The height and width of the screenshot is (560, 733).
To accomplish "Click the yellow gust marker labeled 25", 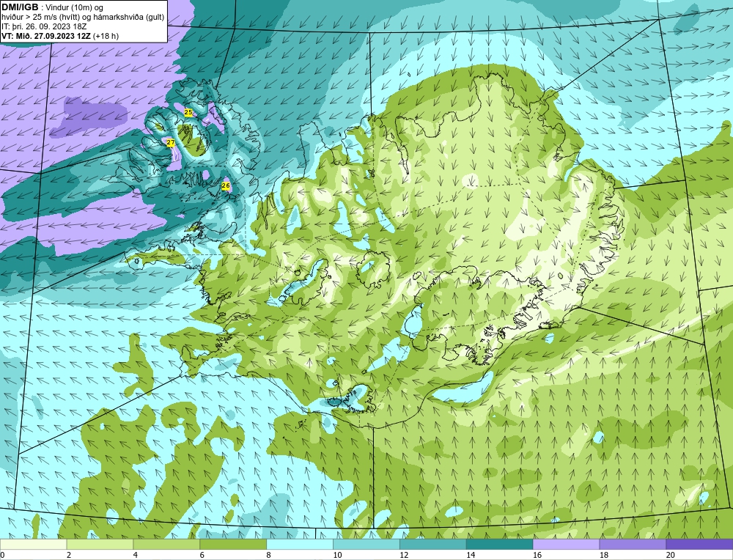I will click(188, 113).
